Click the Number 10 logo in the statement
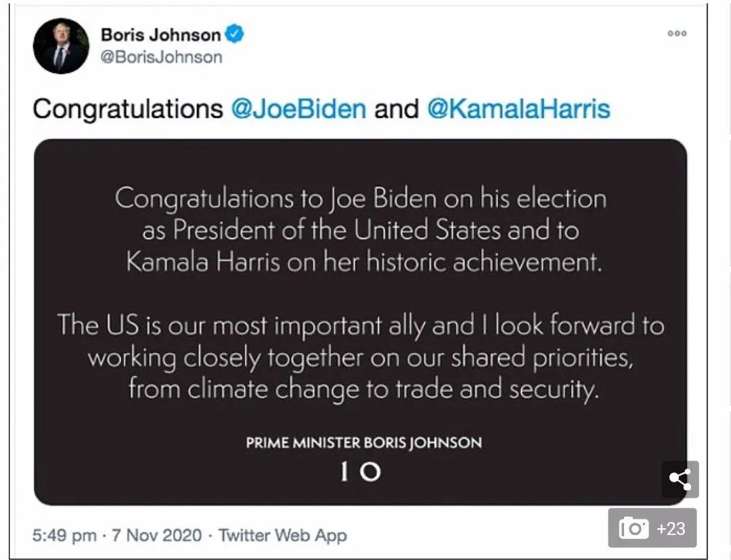This screenshot has height=560, width=731. coord(360,472)
